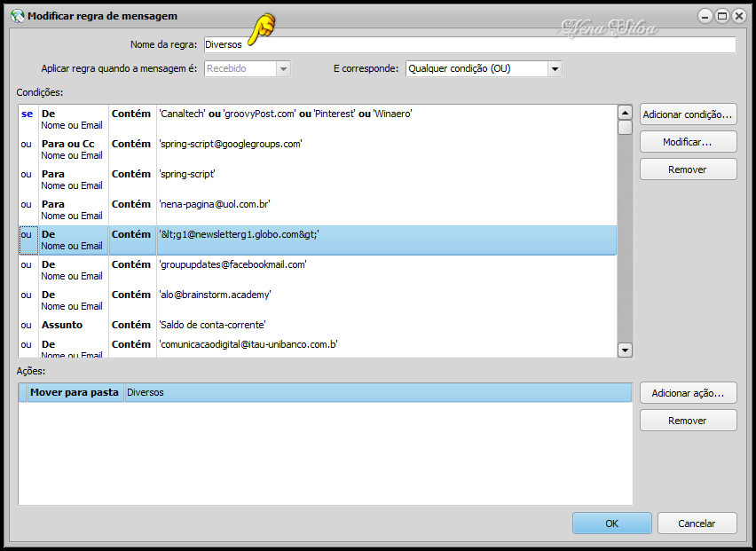The width and height of the screenshot is (756, 551).
Task: Click the app icon in the title bar
Action: tap(17, 16)
